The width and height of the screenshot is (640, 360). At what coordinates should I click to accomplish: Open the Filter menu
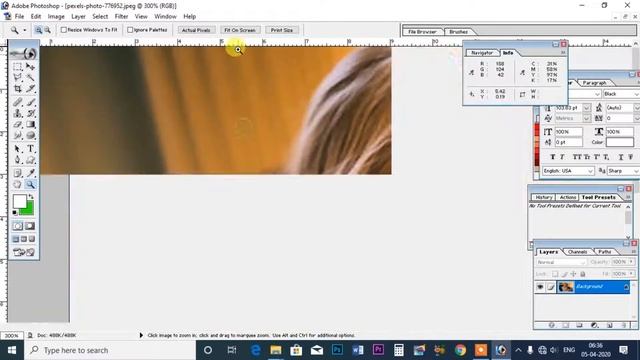[x=121, y=16]
